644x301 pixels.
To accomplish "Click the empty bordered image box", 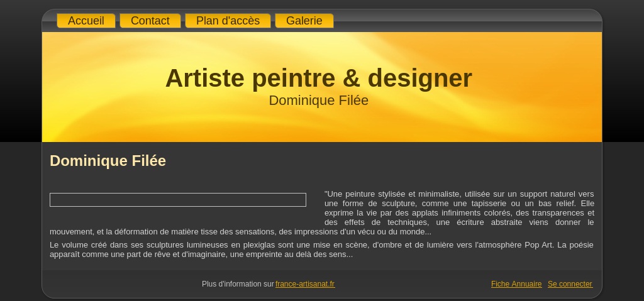I will (x=178, y=200).
